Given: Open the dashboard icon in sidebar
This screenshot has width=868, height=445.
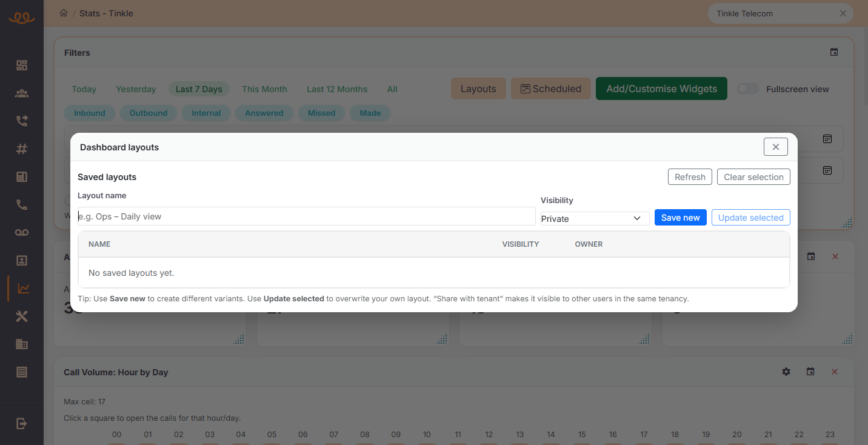Looking at the screenshot, I should [22, 65].
